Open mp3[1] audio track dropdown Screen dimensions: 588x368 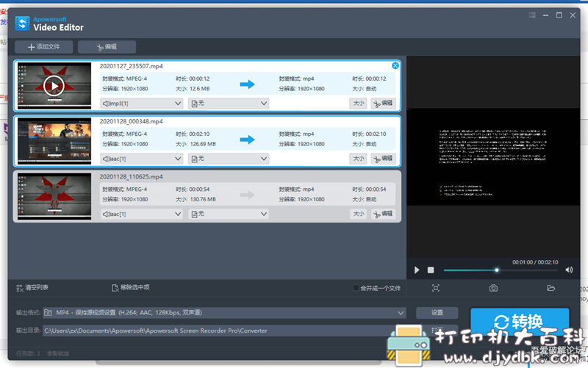click(141, 104)
